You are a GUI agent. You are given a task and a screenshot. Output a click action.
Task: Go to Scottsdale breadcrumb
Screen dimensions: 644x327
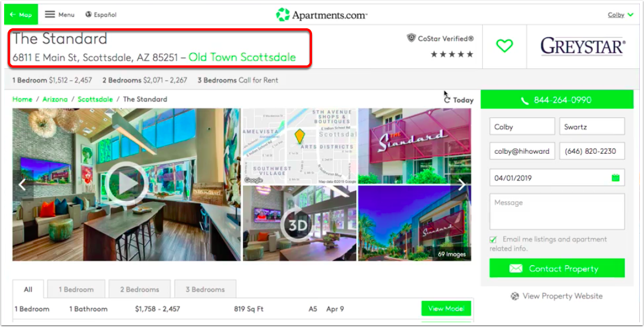[95, 99]
